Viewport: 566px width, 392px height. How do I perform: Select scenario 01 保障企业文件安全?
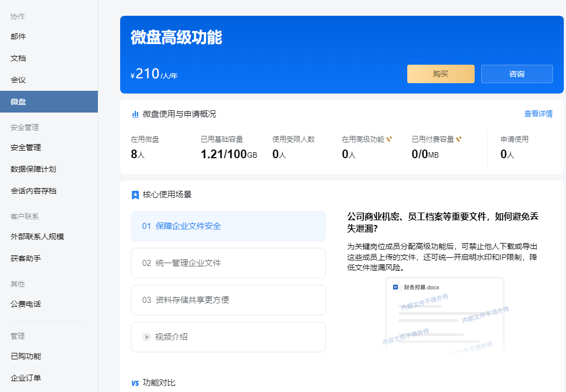coord(228,226)
